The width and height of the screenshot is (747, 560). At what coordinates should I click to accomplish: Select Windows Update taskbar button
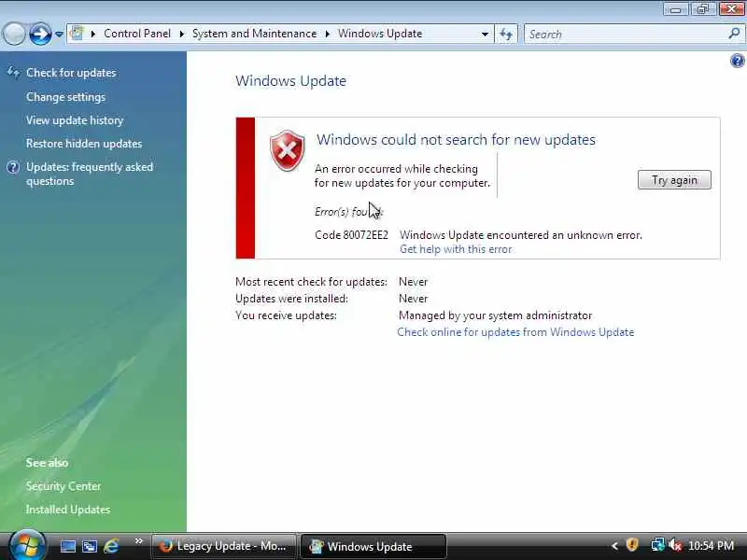(x=373, y=546)
